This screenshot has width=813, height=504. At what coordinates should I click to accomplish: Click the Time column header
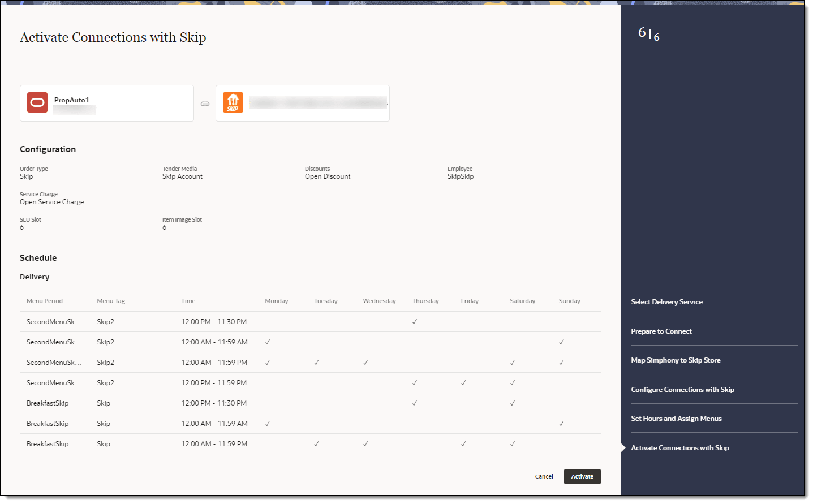[x=188, y=301]
